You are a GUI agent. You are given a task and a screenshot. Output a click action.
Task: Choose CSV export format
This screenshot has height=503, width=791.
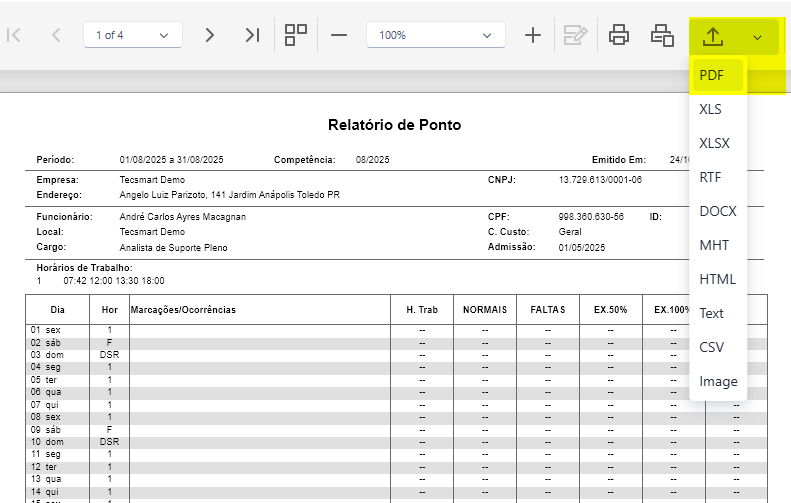(718, 348)
